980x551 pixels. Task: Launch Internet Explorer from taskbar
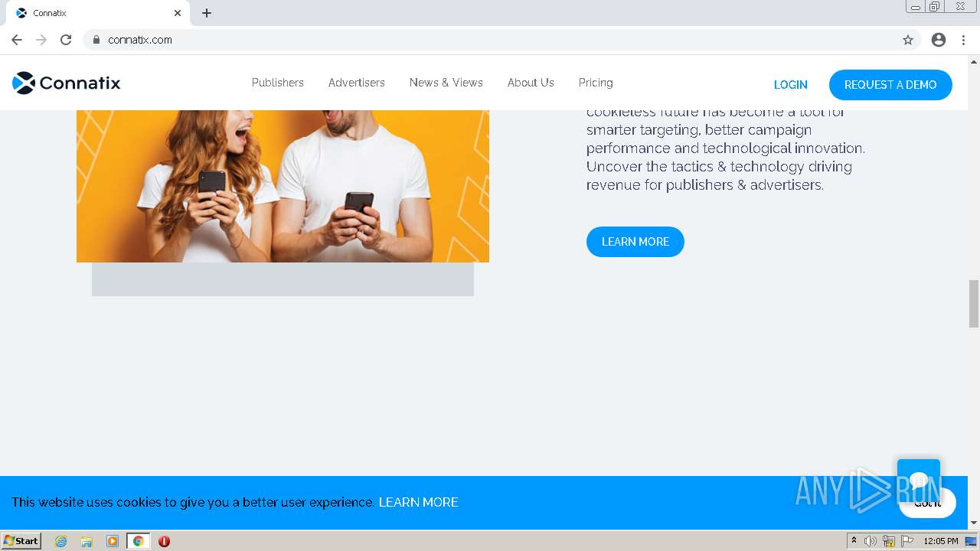click(x=61, y=541)
